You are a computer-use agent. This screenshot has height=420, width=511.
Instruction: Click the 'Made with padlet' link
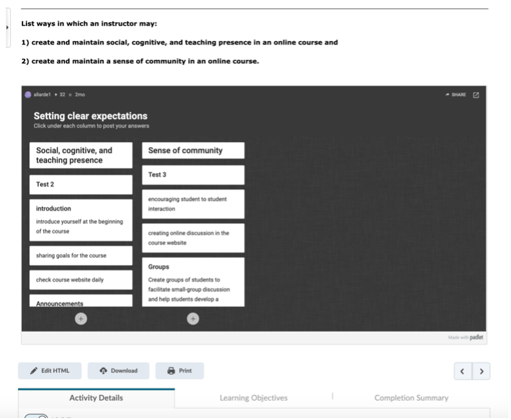465,337
